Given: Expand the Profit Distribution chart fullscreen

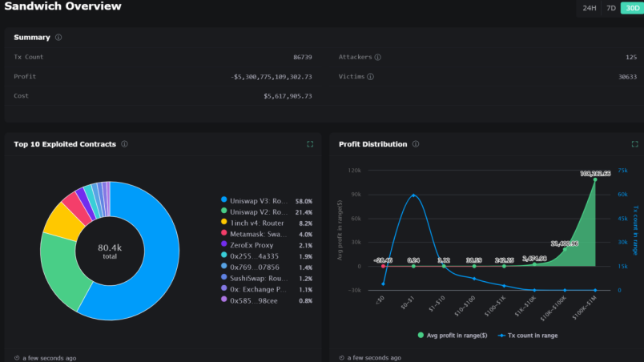Looking at the screenshot, I should 635,144.
